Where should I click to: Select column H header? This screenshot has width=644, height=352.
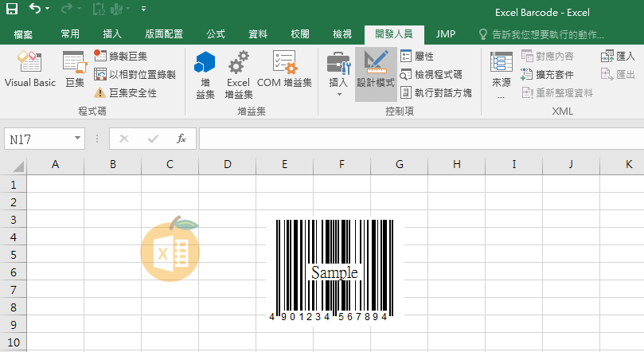coord(456,165)
